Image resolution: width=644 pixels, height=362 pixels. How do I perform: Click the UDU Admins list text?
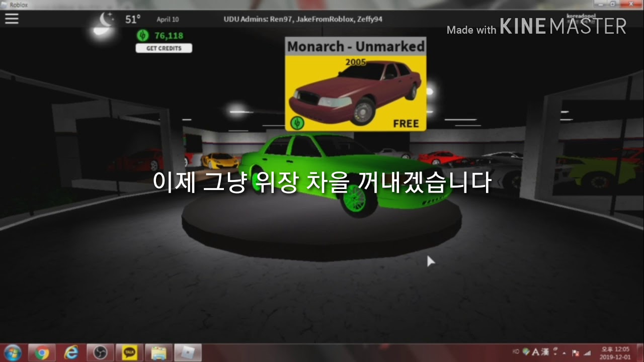coord(302,20)
